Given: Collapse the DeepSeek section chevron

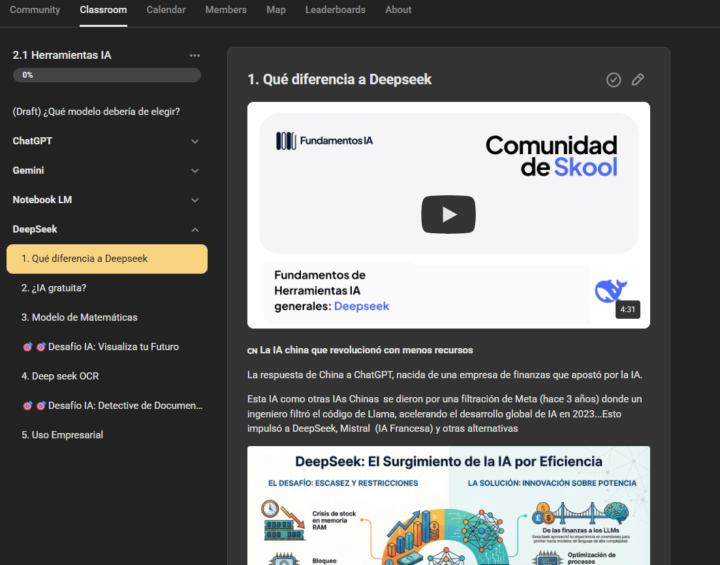Looking at the screenshot, I should tap(195, 230).
